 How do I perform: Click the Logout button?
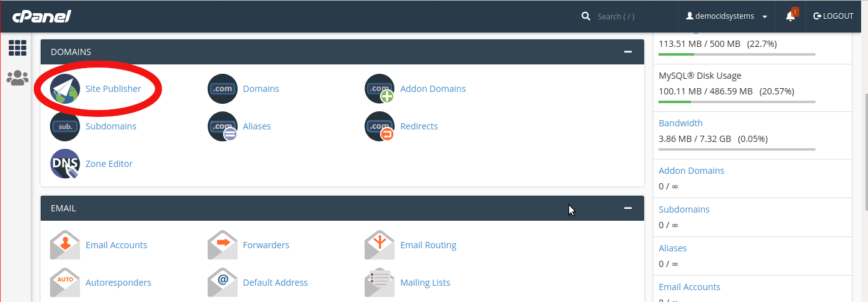pyautogui.click(x=833, y=16)
